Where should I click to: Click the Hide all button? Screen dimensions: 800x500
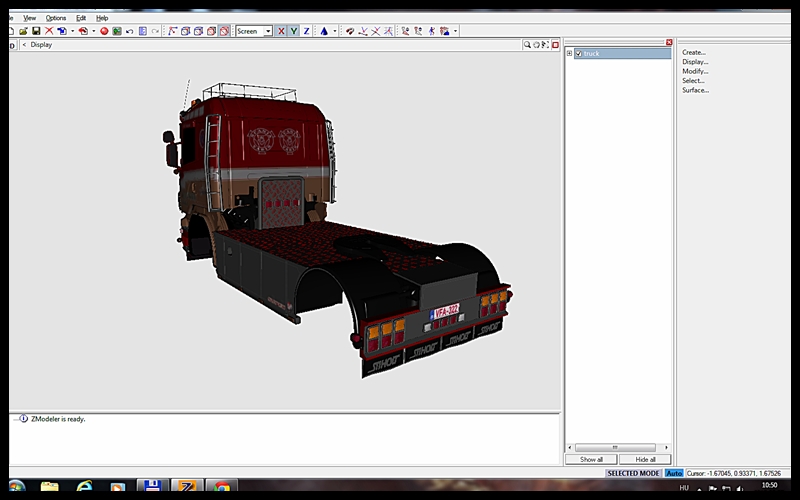point(645,459)
